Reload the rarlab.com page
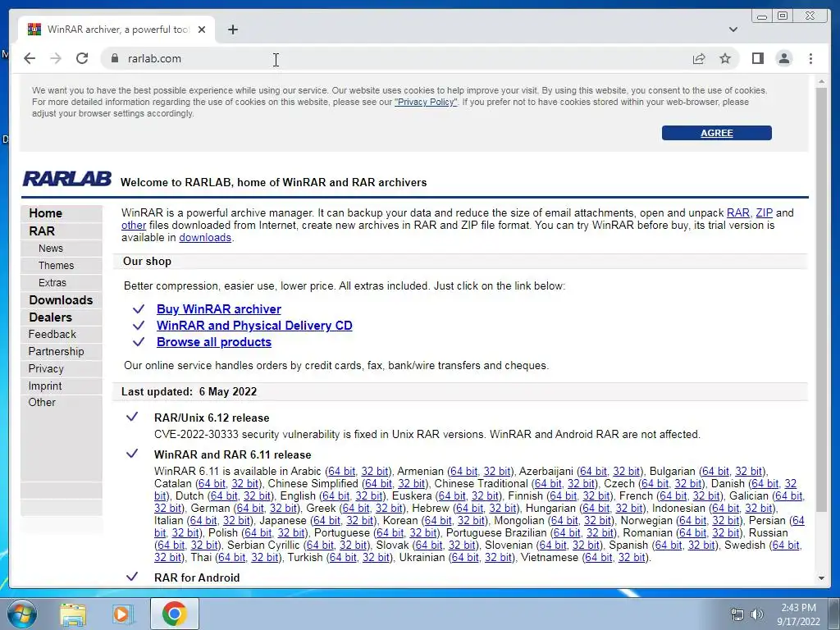This screenshot has height=630, width=840. [x=82, y=58]
